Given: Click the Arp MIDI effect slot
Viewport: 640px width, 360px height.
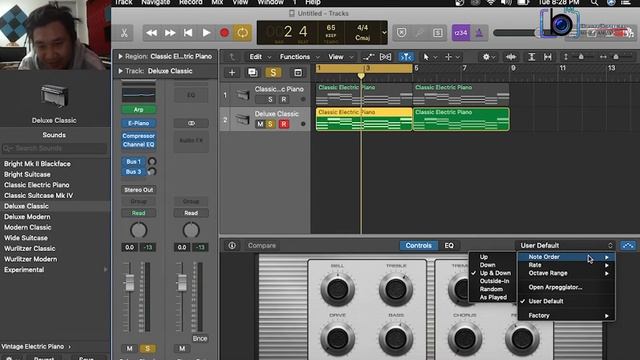Looking at the screenshot, I should click(x=138, y=109).
